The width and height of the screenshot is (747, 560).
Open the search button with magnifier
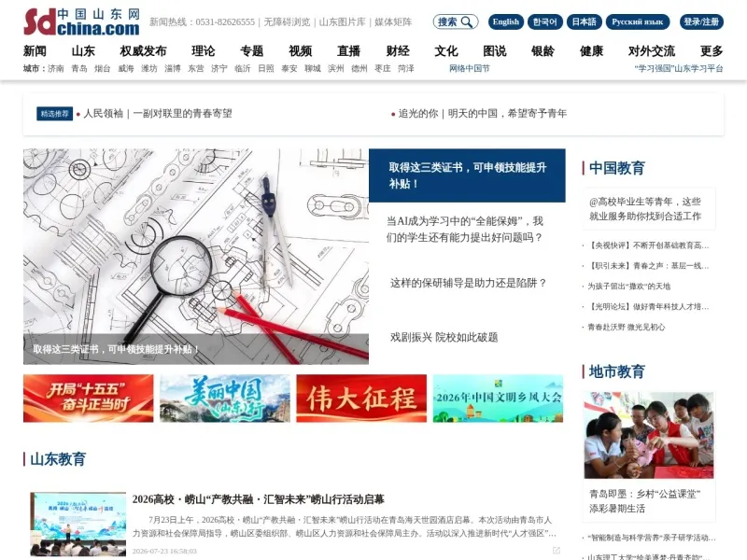tap(456, 21)
